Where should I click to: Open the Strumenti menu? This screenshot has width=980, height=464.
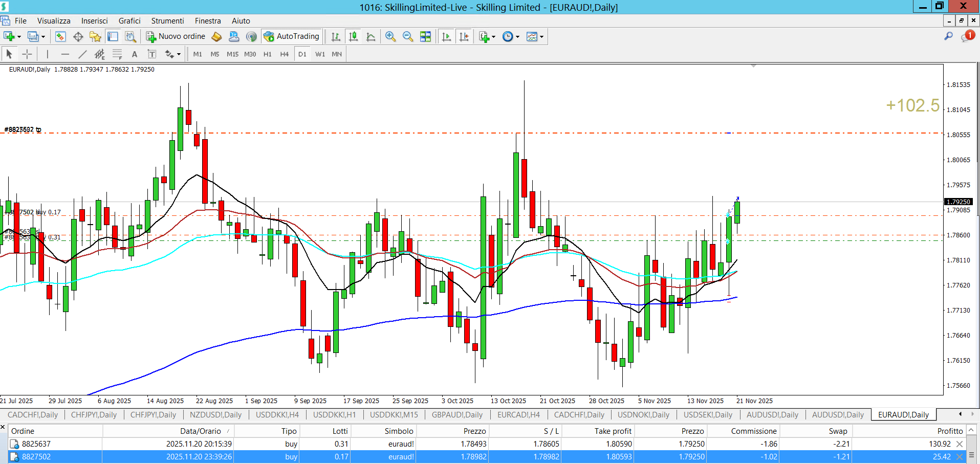pos(167,21)
